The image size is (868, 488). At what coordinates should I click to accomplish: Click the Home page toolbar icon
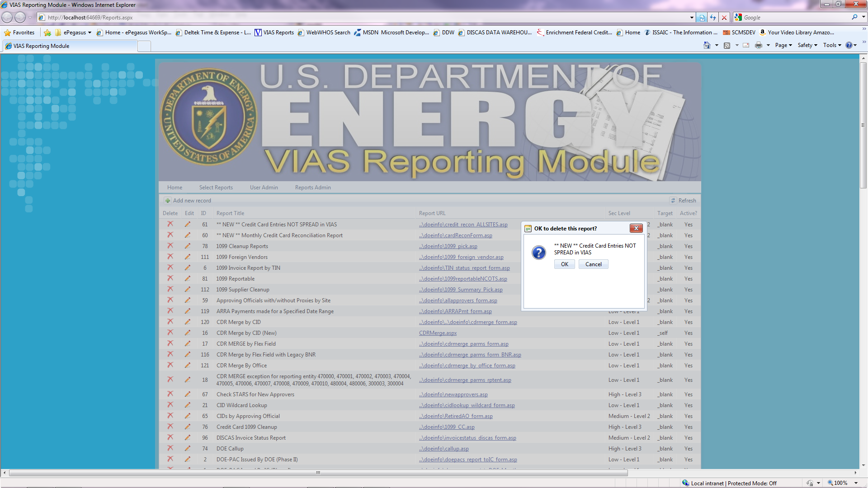(707, 45)
